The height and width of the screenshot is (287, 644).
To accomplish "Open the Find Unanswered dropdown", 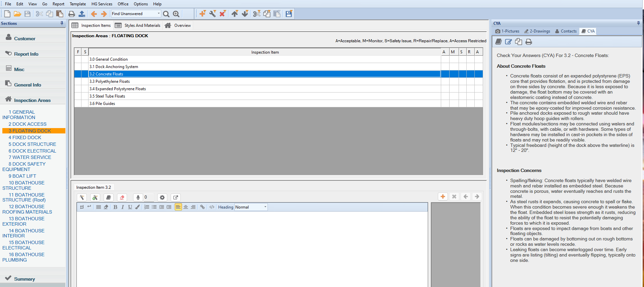I will click(x=159, y=14).
